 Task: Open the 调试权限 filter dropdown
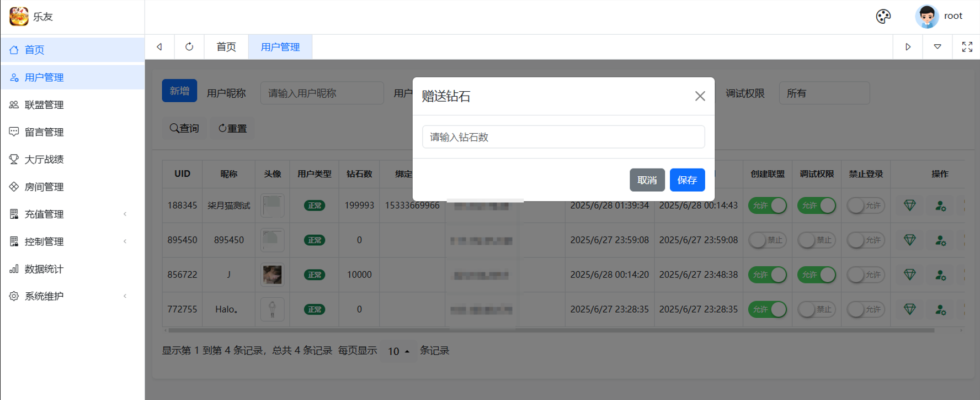point(824,93)
